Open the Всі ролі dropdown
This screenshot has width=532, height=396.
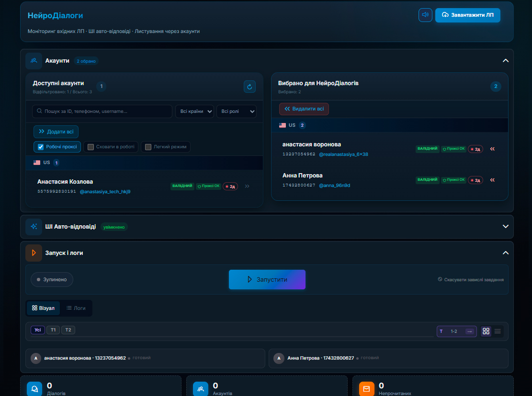[x=237, y=111]
